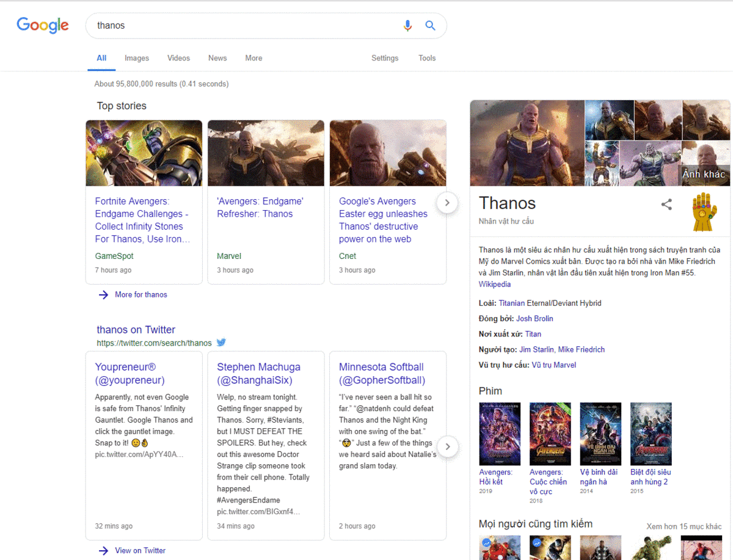The height and width of the screenshot is (560, 733).
Task: Click the microphone icon in search bar
Action: (x=407, y=26)
